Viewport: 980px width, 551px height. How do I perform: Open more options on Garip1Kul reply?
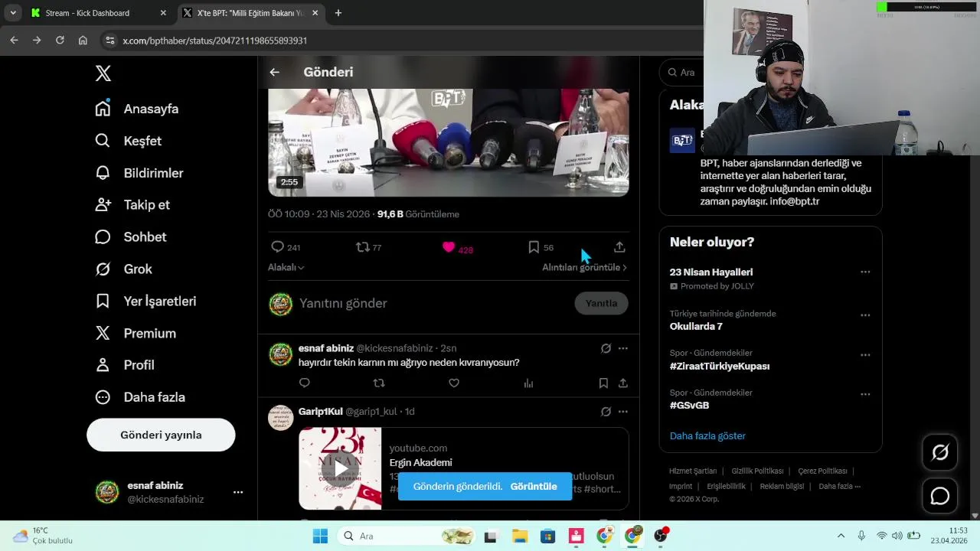623,412
